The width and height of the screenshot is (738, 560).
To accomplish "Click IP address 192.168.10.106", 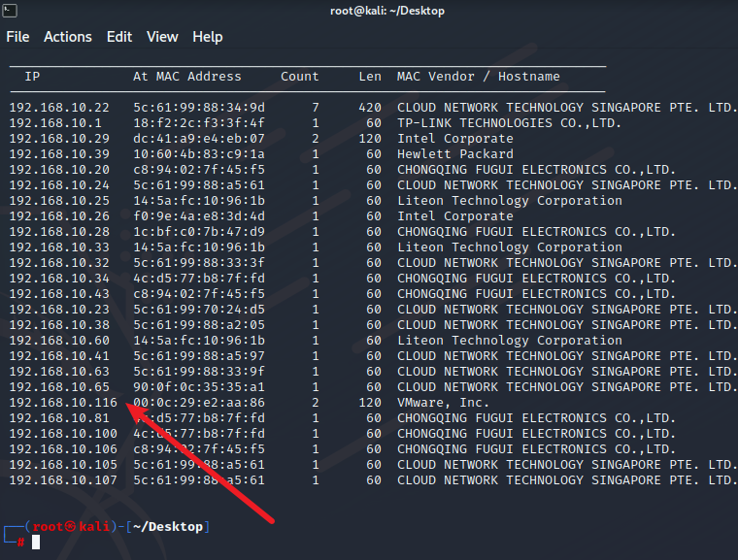I will click(63, 449).
